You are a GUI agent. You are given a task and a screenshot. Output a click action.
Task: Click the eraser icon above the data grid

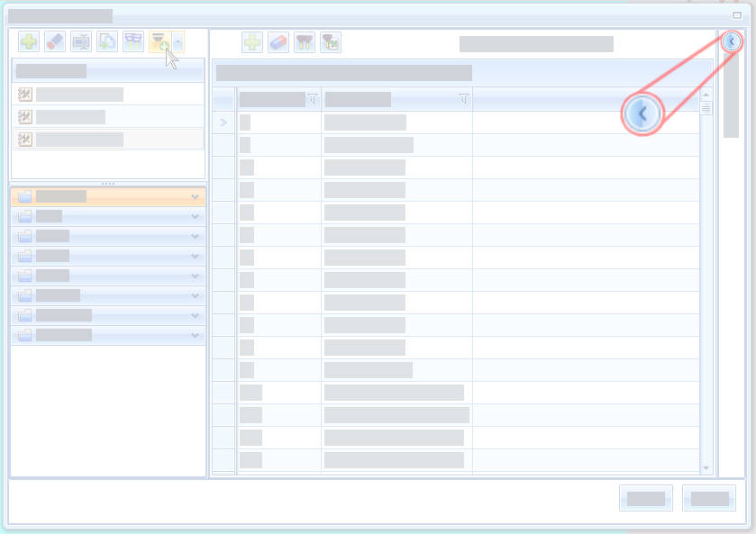pos(278,42)
